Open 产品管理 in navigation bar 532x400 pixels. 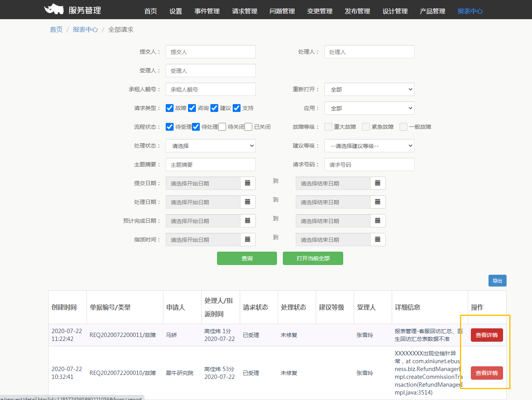click(x=432, y=11)
